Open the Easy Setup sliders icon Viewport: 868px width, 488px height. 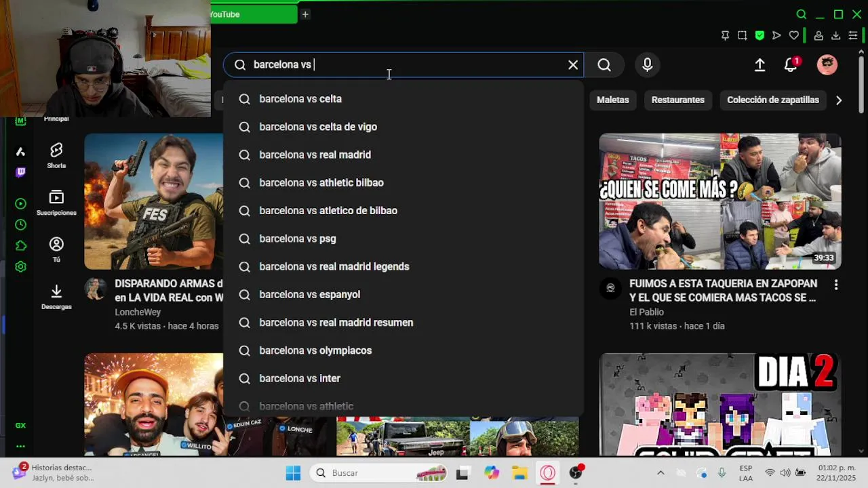pyautogui.click(x=853, y=35)
